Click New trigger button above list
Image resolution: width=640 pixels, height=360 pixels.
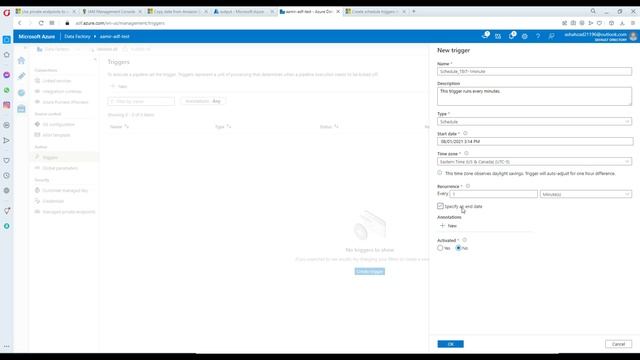(119, 87)
